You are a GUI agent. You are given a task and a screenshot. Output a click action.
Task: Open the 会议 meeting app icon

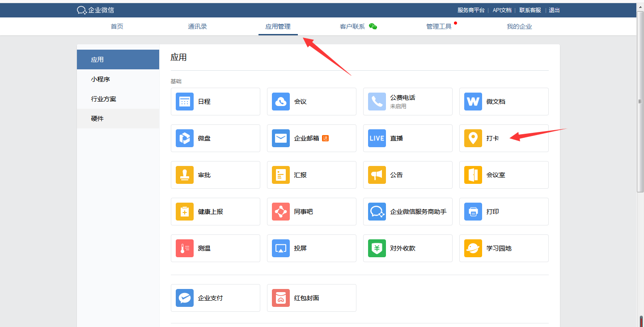pyautogui.click(x=281, y=102)
